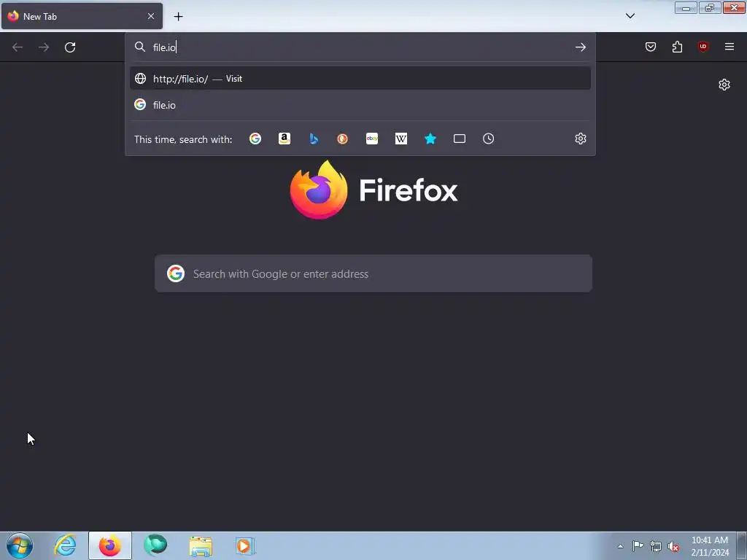The width and height of the screenshot is (747, 560).
Task: Open a new tab with plus button
Action: (178, 17)
